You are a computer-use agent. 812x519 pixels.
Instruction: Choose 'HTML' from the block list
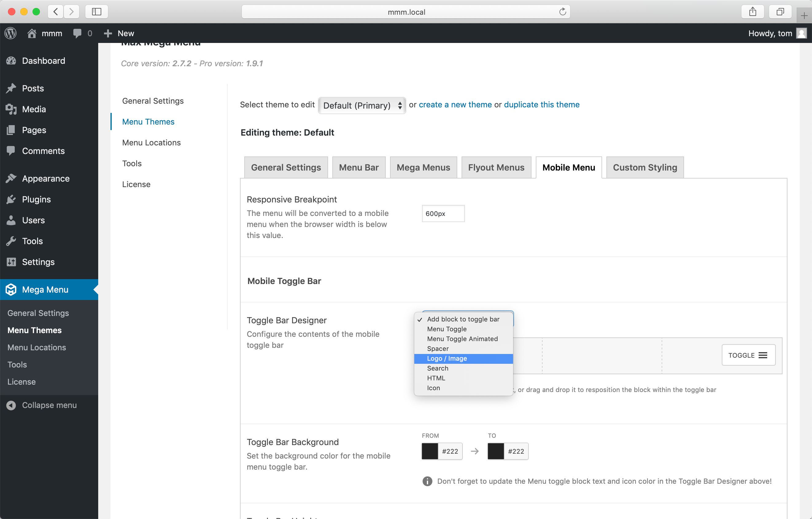coord(463,378)
